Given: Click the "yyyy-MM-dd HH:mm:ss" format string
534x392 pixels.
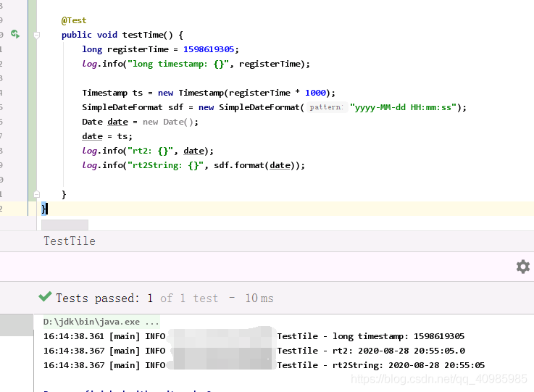Looking at the screenshot, I should click(x=403, y=107).
